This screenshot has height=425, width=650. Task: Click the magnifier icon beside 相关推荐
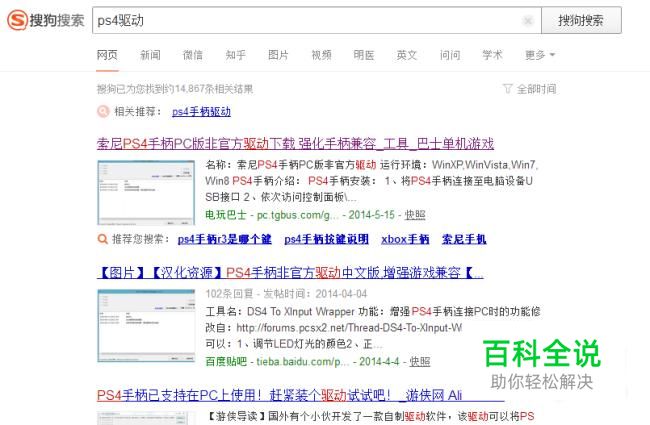[x=103, y=111]
